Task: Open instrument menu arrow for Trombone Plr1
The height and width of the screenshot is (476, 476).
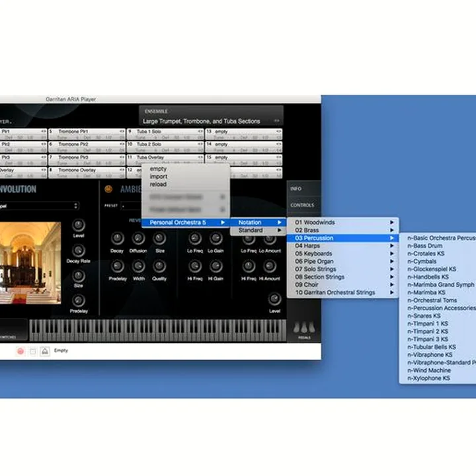Action: [122, 132]
